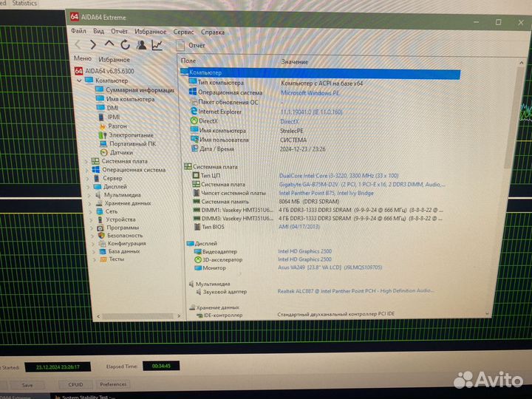Click the Программы icon in tree
Image resolution: width=532 pixels, height=399 pixels.
100,228
